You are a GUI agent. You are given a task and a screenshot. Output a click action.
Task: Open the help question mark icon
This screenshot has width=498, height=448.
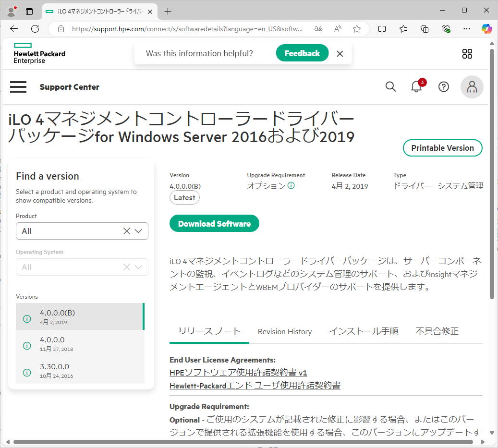tap(443, 87)
